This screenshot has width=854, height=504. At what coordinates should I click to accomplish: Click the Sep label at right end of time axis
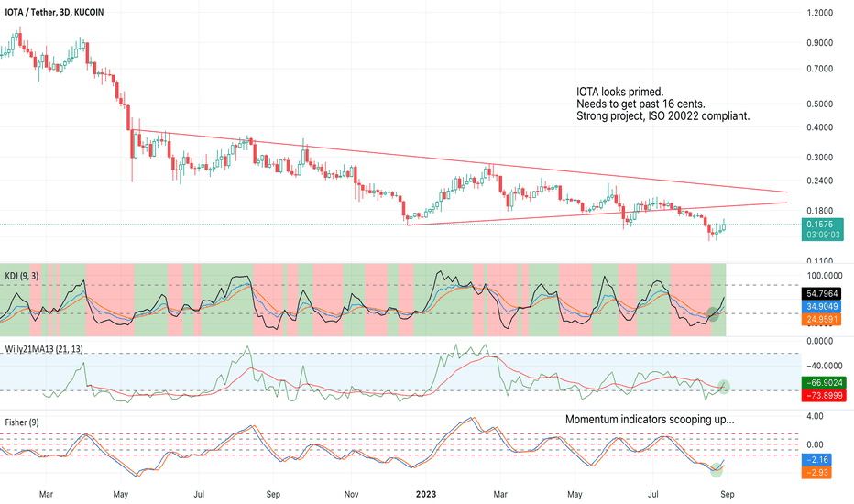point(728,494)
